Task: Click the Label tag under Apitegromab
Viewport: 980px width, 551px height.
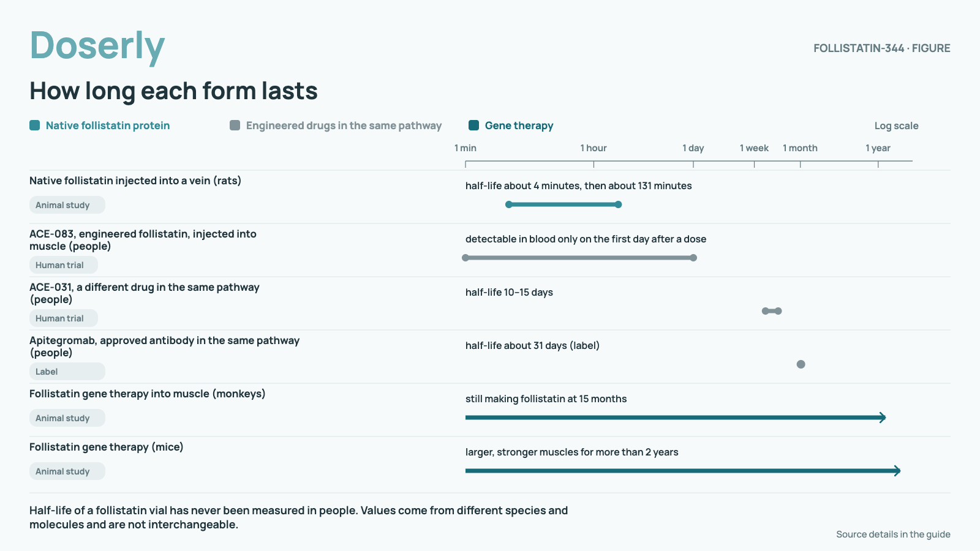Action: coord(67,372)
